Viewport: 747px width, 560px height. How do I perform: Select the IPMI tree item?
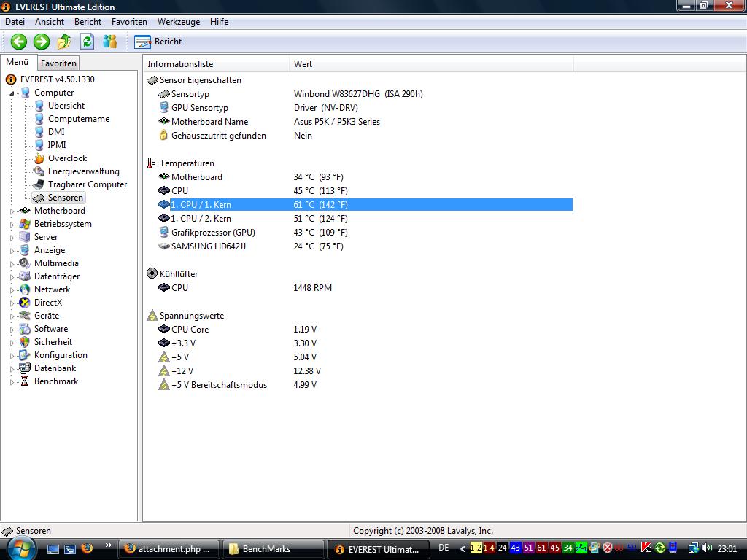tap(57, 145)
